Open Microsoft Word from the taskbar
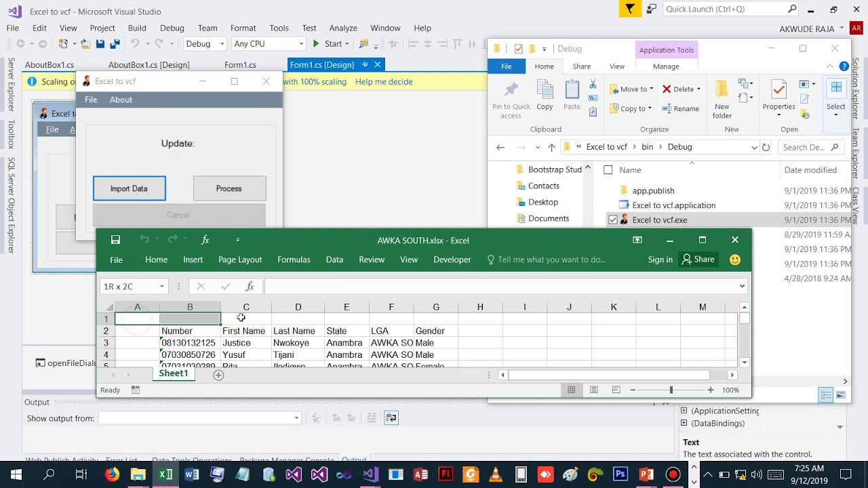Viewport: 868px width, 488px height. pos(191,474)
